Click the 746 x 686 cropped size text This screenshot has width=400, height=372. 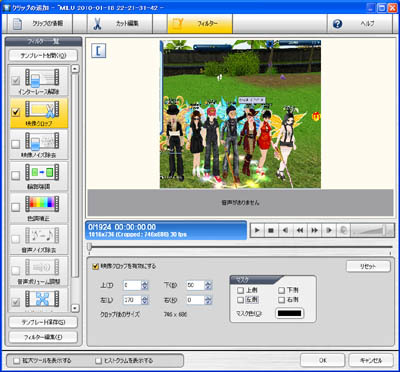pyautogui.click(x=175, y=314)
